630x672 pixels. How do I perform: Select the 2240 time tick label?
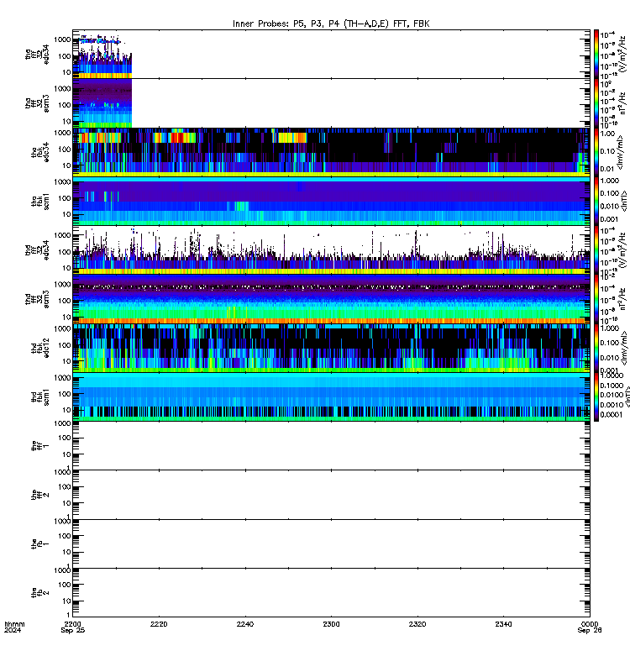(245, 624)
